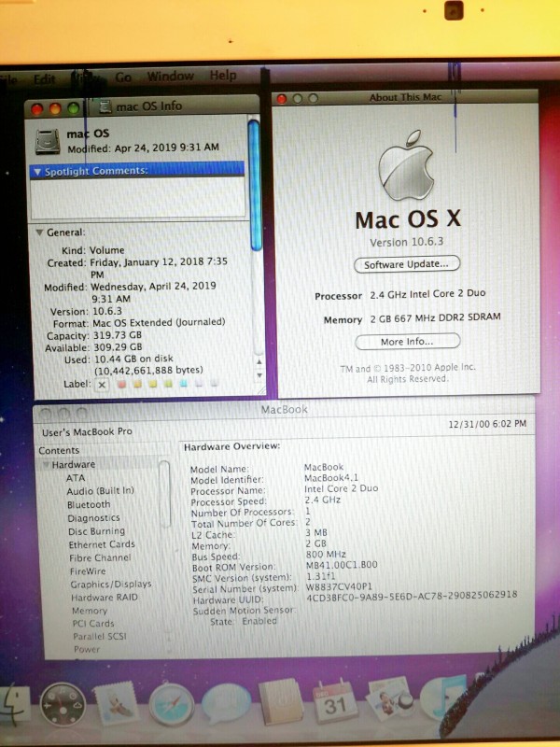560x747 pixels.
Task: Click the 2.4 GHz Intel Core 2 Duo text
Action: (x=427, y=294)
